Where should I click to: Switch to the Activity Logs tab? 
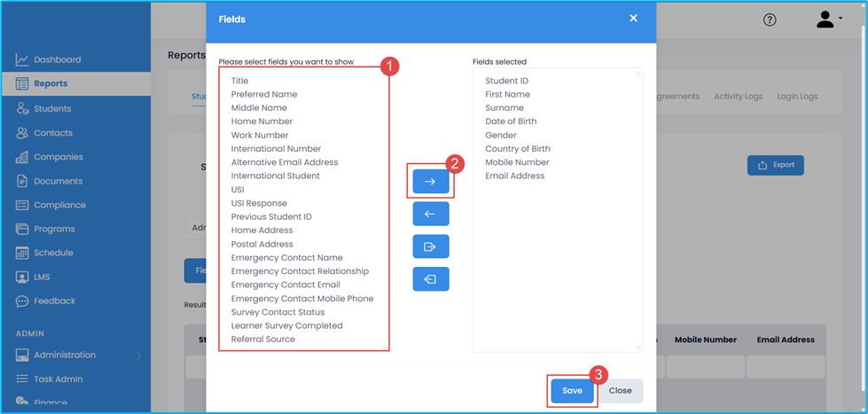pyautogui.click(x=739, y=97)
